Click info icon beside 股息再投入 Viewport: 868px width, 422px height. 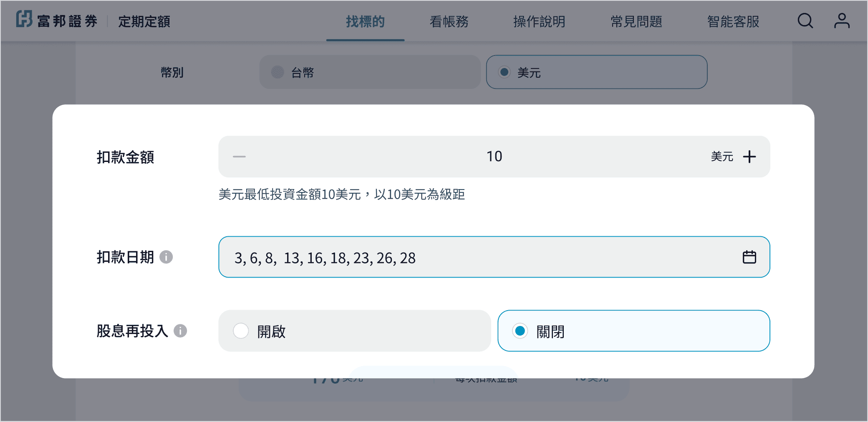[x=180, y=331]
